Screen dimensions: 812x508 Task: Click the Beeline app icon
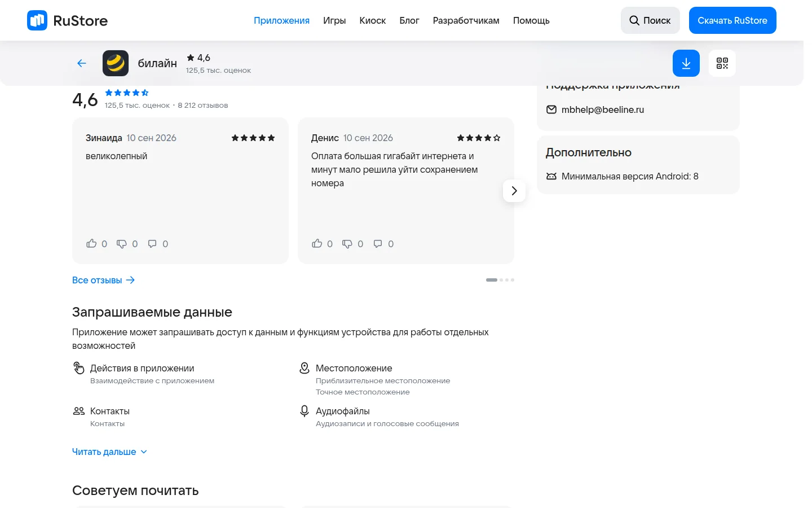(x=116, y=63)
